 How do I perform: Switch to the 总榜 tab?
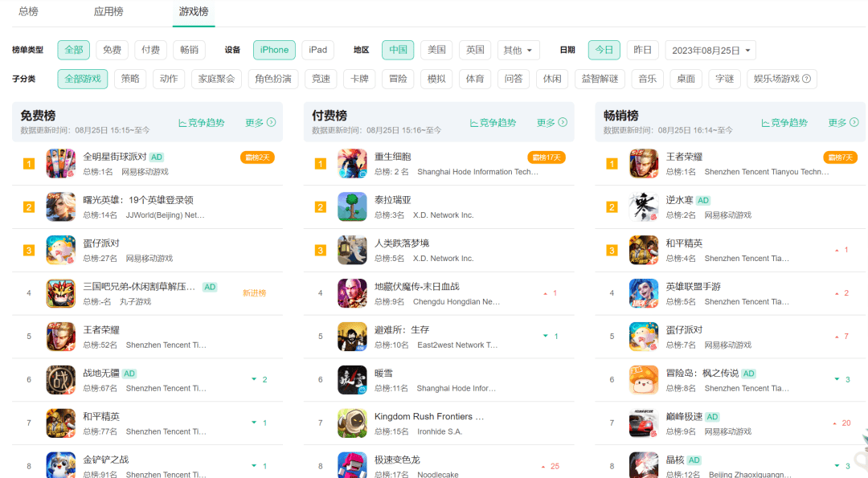click(28, 11)
